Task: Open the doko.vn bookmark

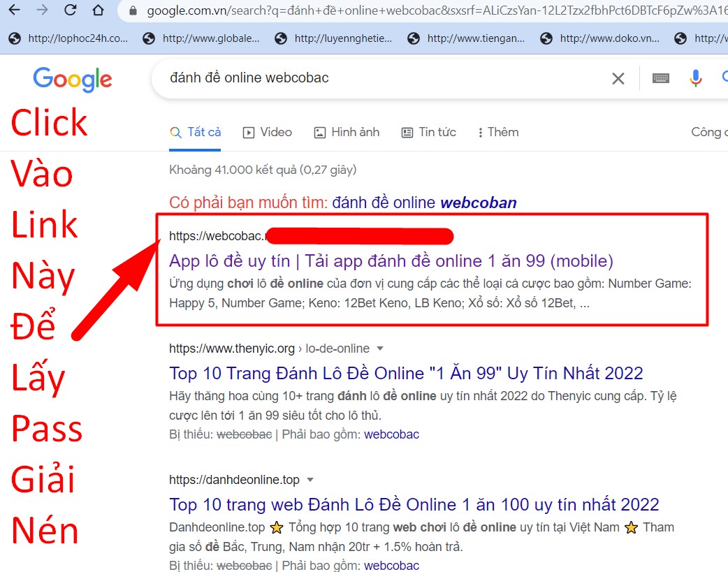Action: coord(599,38)
